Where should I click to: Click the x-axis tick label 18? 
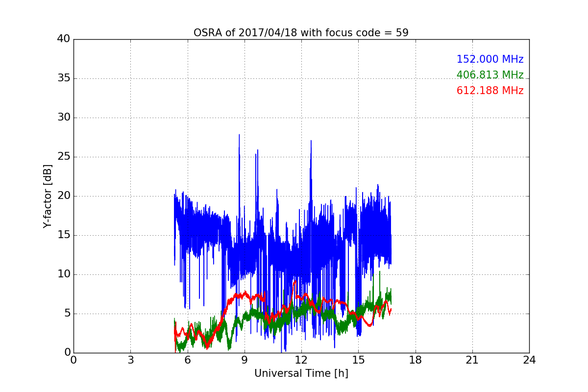pos(415,360)
